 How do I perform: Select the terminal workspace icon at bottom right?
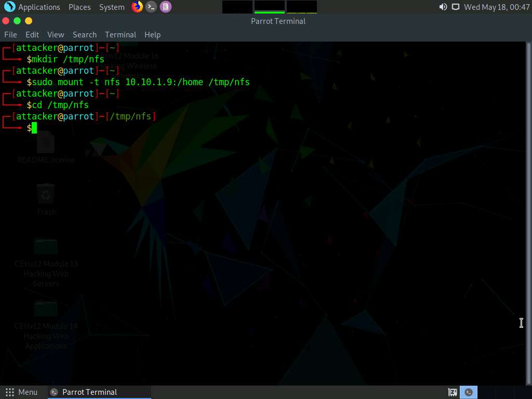pyautogui.click(x=469, y=392)
